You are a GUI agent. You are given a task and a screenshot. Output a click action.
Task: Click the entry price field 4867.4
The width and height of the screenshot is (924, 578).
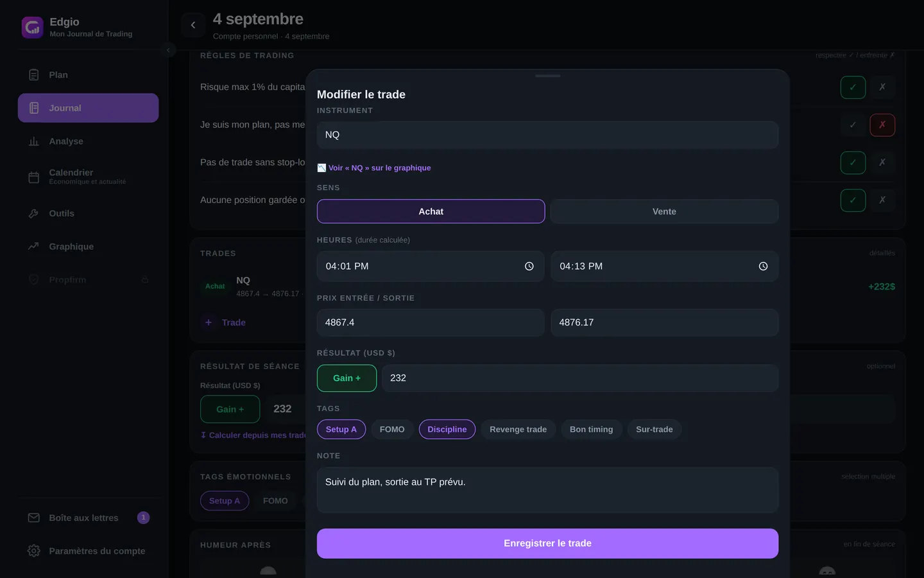[431, 322]
